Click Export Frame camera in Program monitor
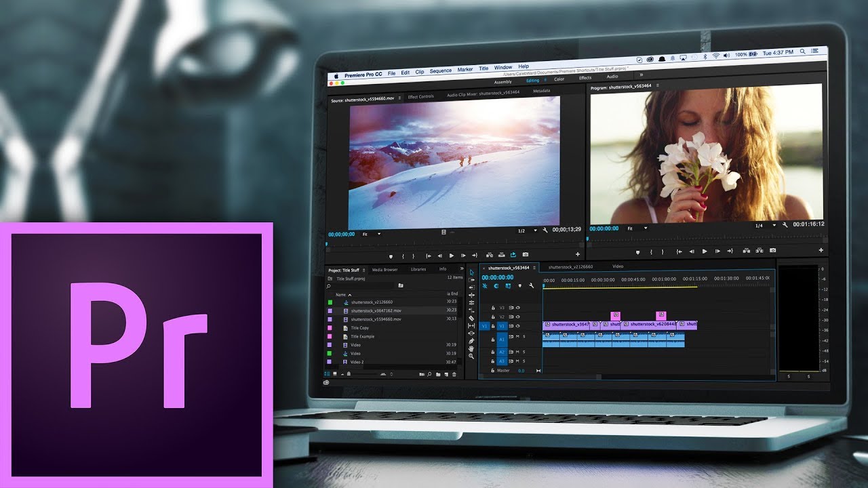This screenshot has height=488, width=868. 773,251
